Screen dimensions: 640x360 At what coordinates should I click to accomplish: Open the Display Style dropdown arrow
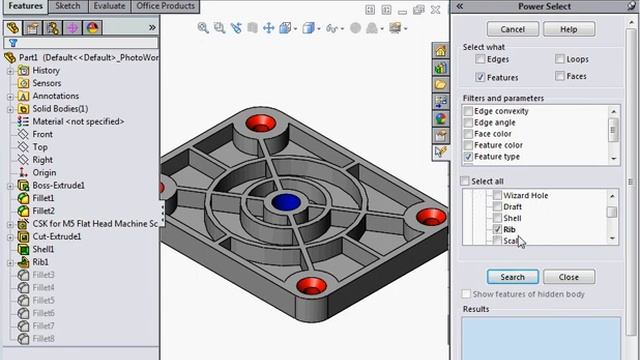tap(318, 29)
